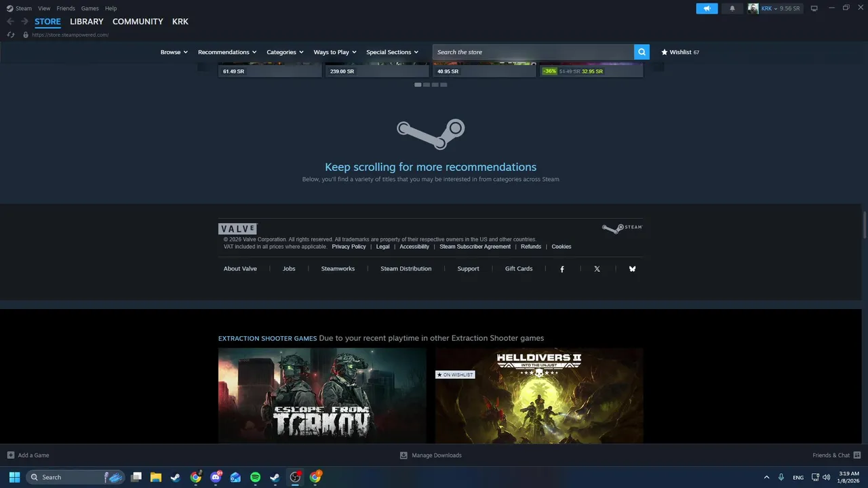Click the padlock icon beside the URL
This screenshot has height=488, width=868.
point(26,35)
